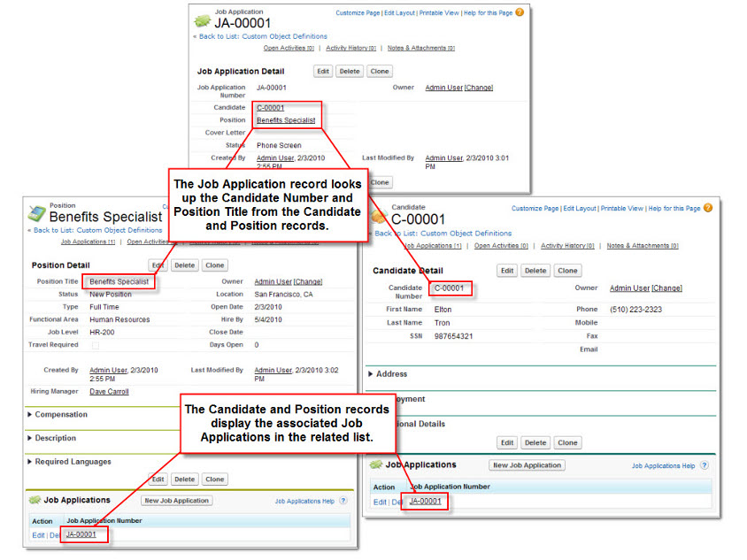Viewport: 747px width, 560px height.
Task: Click Admin User owner link in Position Detail
Action: [x=273, y=282]
